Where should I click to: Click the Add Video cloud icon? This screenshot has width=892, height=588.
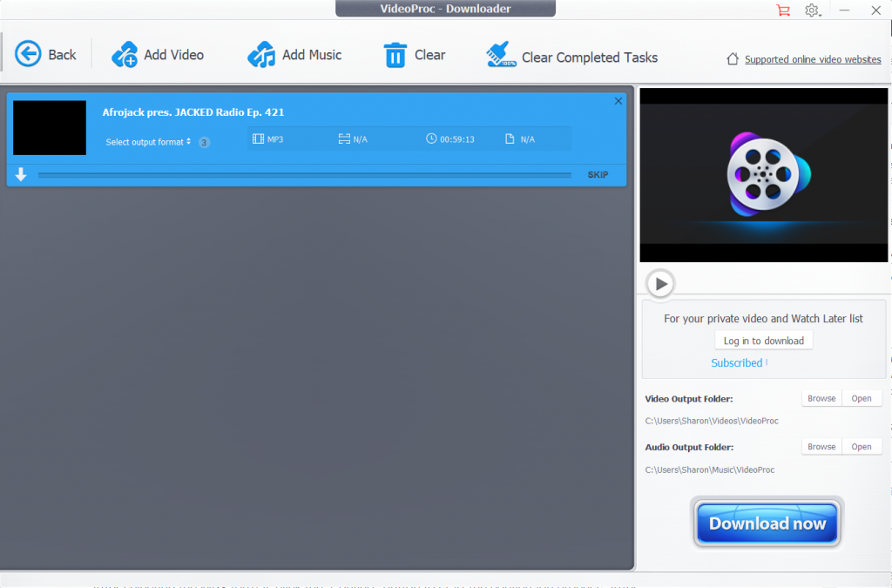[x=125, y=55]
